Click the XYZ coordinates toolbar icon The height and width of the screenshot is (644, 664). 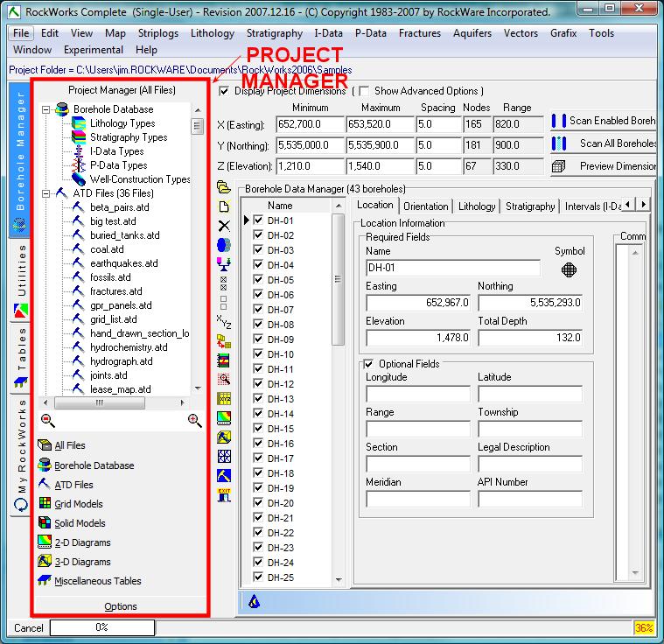224,322
